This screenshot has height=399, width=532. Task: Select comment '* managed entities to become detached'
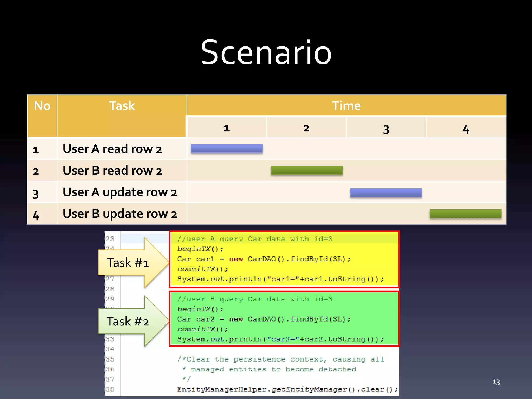(x=269, y=369)
